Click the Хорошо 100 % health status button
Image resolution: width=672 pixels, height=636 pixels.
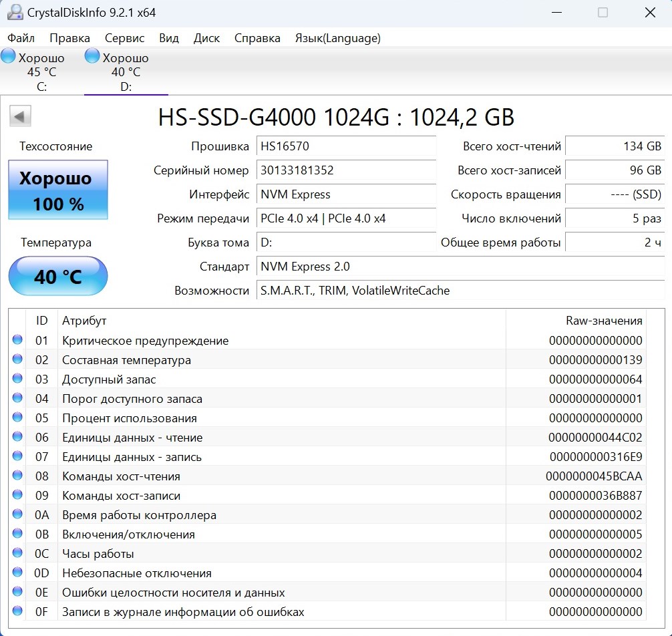point(57,190)
